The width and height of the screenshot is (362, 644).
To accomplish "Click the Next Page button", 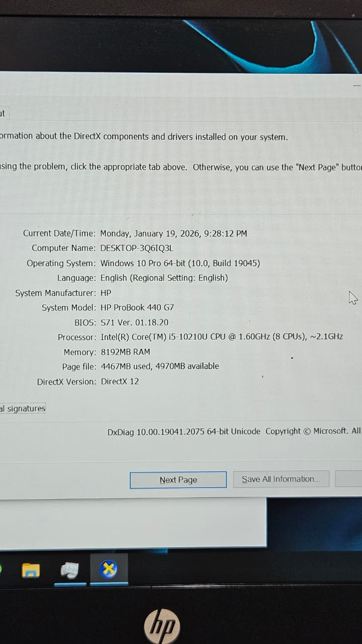I will click(x=178, y=479).
